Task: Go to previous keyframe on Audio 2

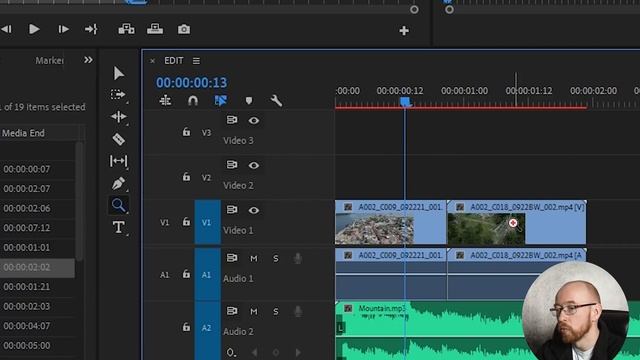Action: [x=254, y=352]
